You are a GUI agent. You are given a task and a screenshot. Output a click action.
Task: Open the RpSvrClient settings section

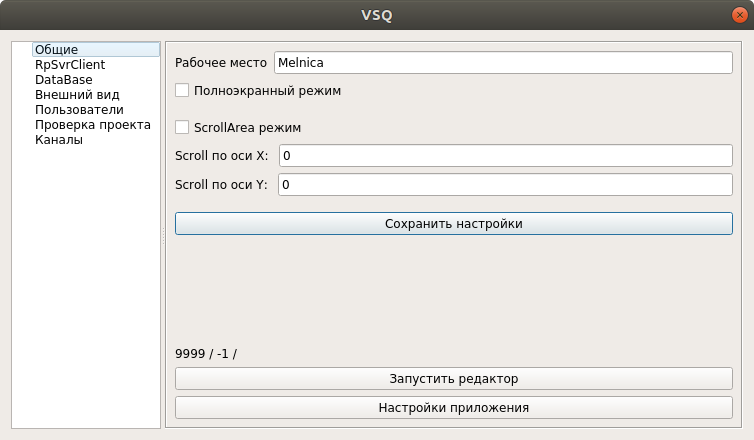click(70, 64)
